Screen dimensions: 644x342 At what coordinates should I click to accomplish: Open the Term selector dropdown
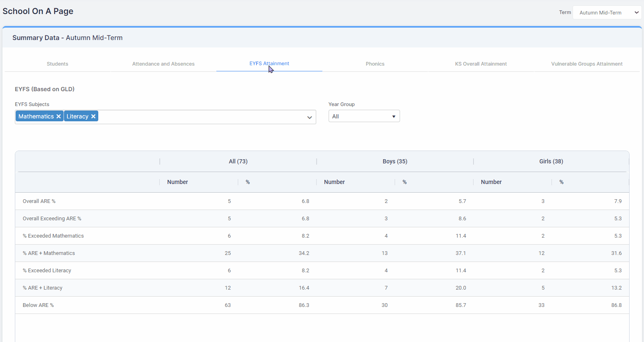coord(607,12)
